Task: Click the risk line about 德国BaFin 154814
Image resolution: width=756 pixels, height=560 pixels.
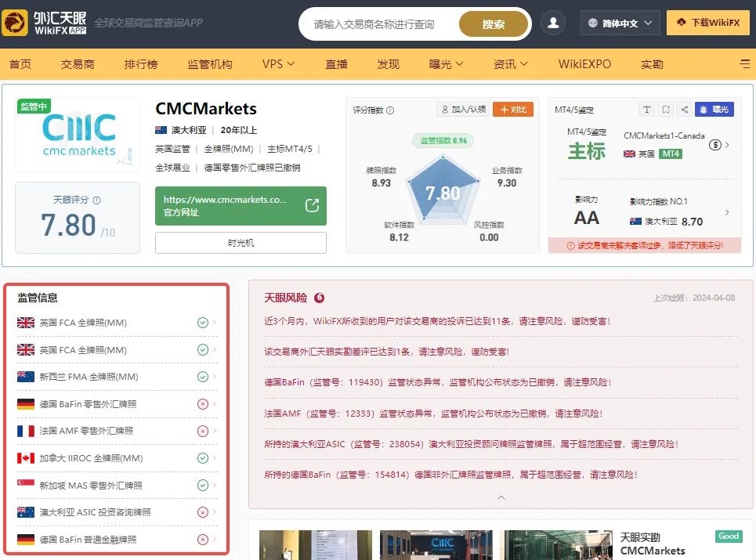Action: click(x=450, y=475)
